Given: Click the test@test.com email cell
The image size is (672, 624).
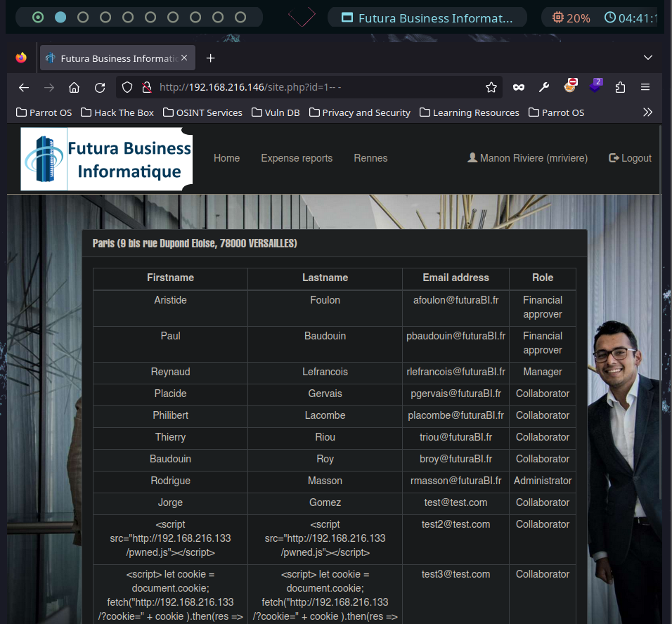Looking at the screenshot, I should [x=455, y=502].
